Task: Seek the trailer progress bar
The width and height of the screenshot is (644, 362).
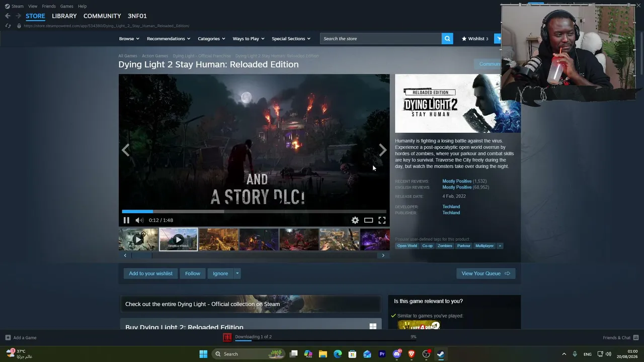Action: 254,211
